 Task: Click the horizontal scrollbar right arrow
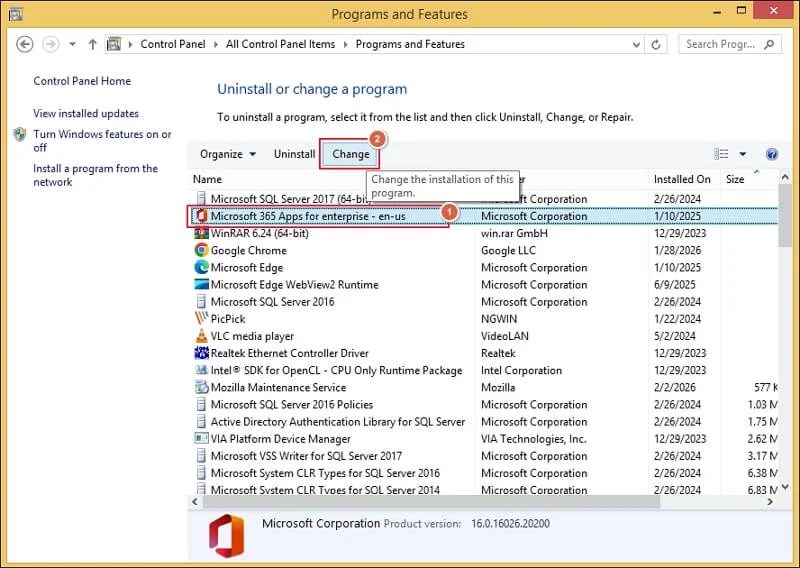(770, 502)
